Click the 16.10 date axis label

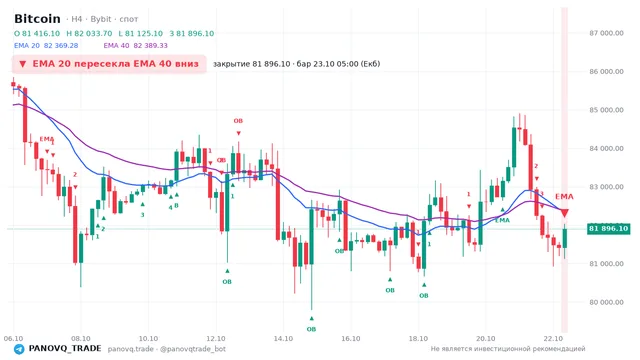[351, 339]
